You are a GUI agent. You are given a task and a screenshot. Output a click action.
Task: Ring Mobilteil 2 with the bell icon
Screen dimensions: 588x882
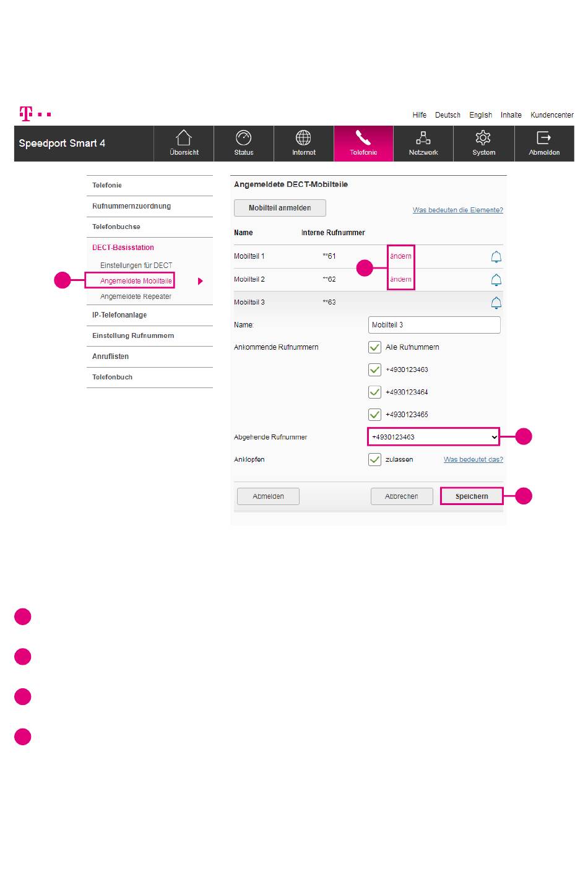point(496,280)
